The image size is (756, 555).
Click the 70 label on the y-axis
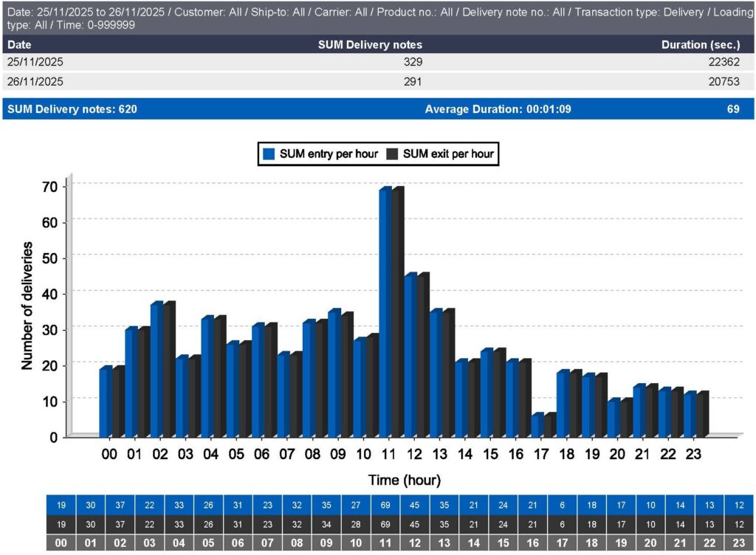(x=49, y=187)
